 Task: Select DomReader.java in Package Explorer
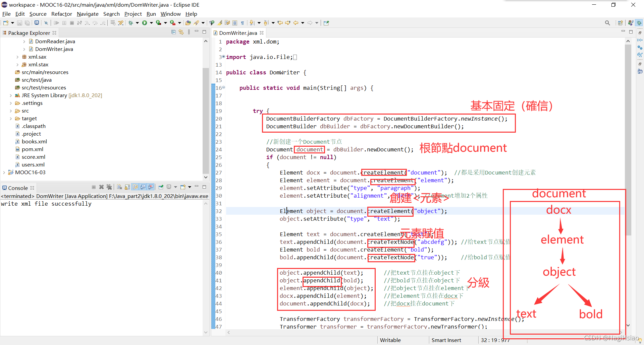point(55,42)
